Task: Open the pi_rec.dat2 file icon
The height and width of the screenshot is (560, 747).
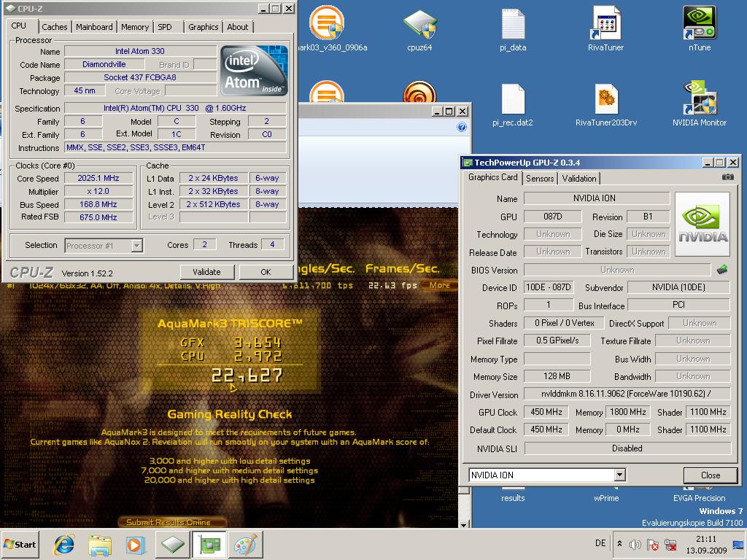Action: point(513,105)
